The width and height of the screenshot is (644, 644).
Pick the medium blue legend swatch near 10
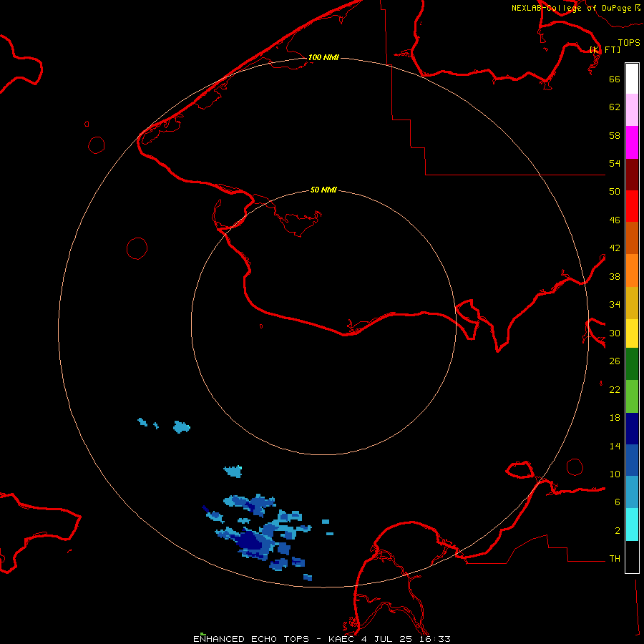point(632,460)
